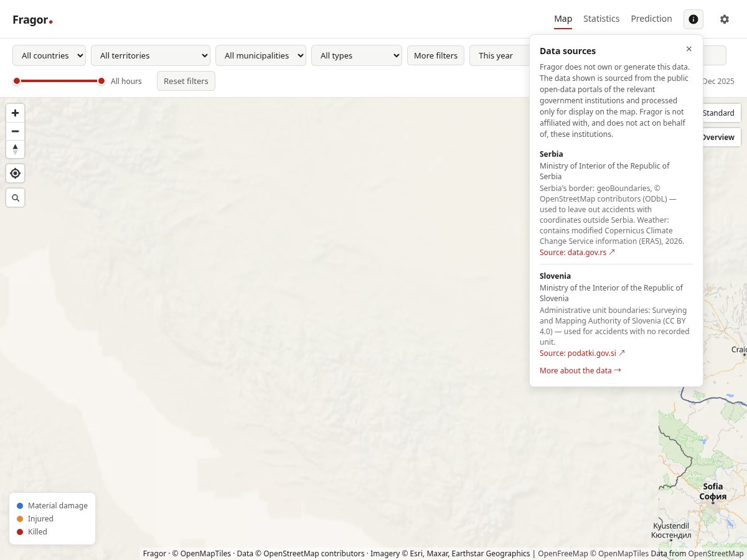
Task: Click the right hour slider handle
Action: click(x=101, y=81)
